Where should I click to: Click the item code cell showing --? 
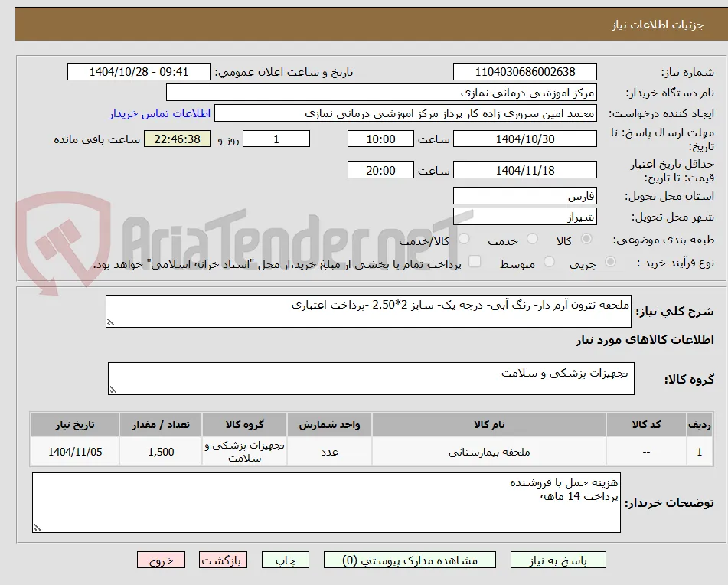(x=646, y=451)
